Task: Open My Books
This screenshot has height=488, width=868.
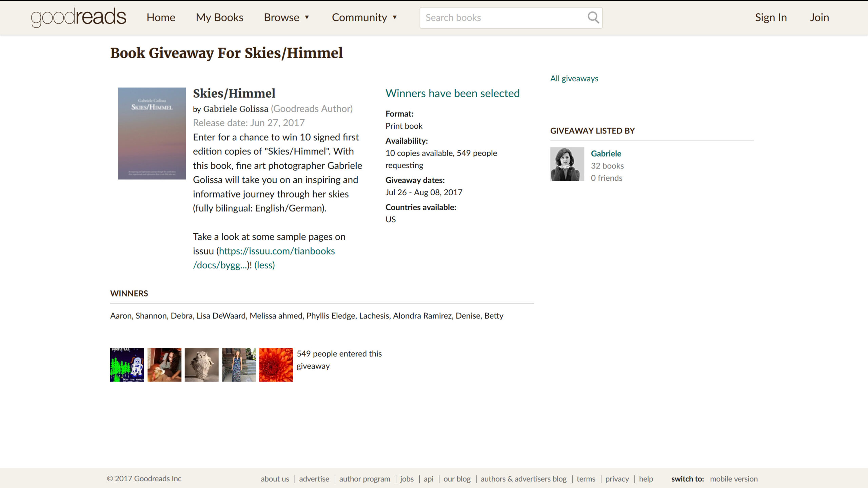Action: [x=219, y=17]
